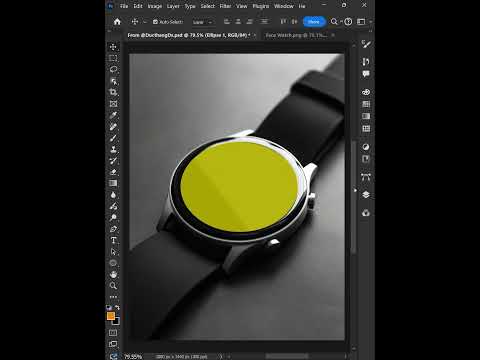This screenshot has width=480, height=360.
Task: Select the Hand tool
Action: click(x=113, y=274)
